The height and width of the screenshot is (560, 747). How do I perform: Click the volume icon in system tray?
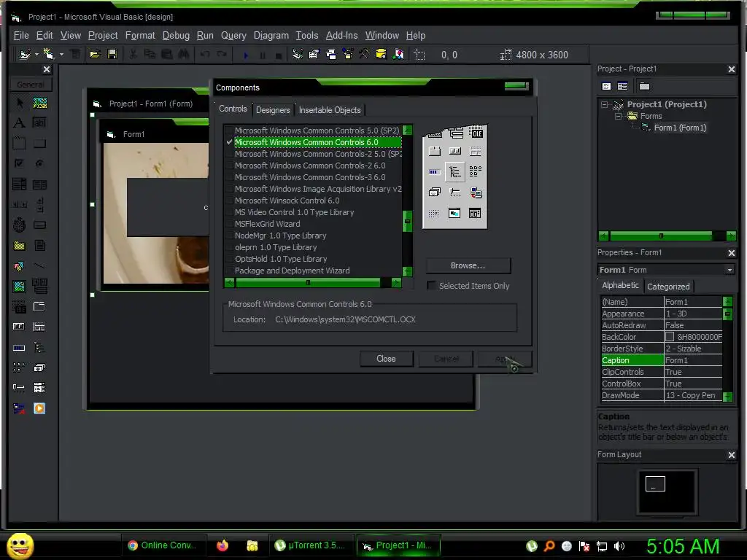click(619, 545)
